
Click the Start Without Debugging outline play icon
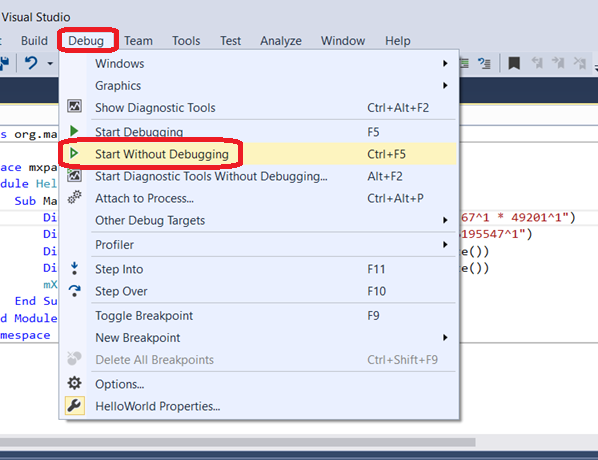coord(74,153)
